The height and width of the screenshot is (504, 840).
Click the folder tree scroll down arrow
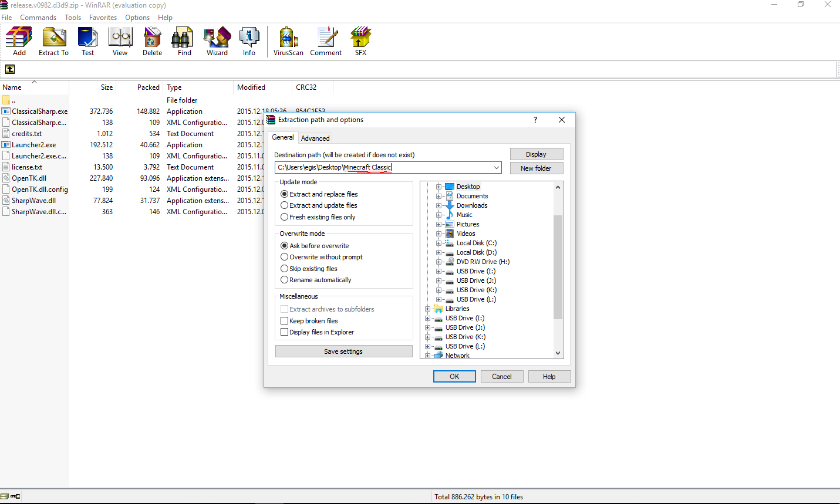[x=558, y=353]
